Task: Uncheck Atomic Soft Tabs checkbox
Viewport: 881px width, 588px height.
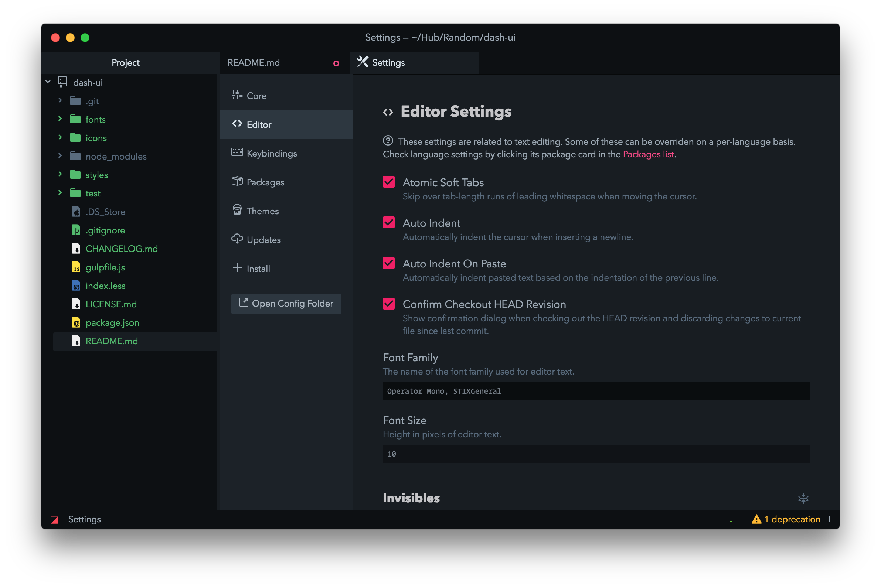Action: pos(389,182)
